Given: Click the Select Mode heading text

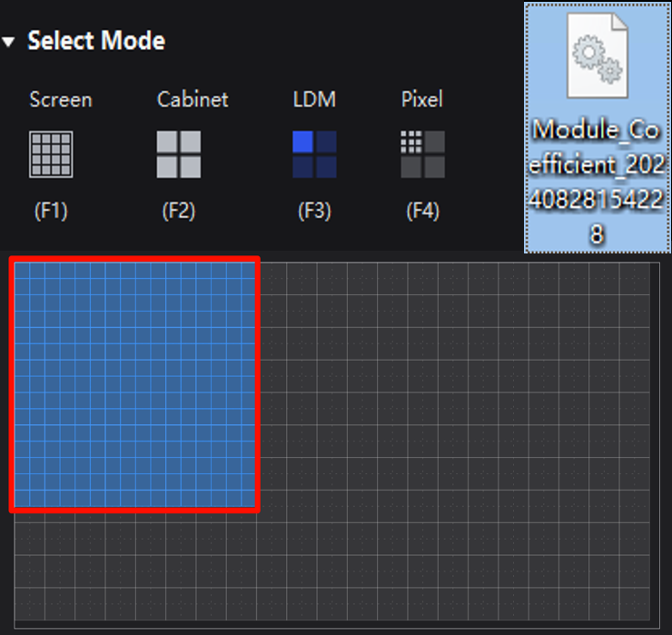Looking at the screenshot, I should pyautogui.click(x=96, y=41).
